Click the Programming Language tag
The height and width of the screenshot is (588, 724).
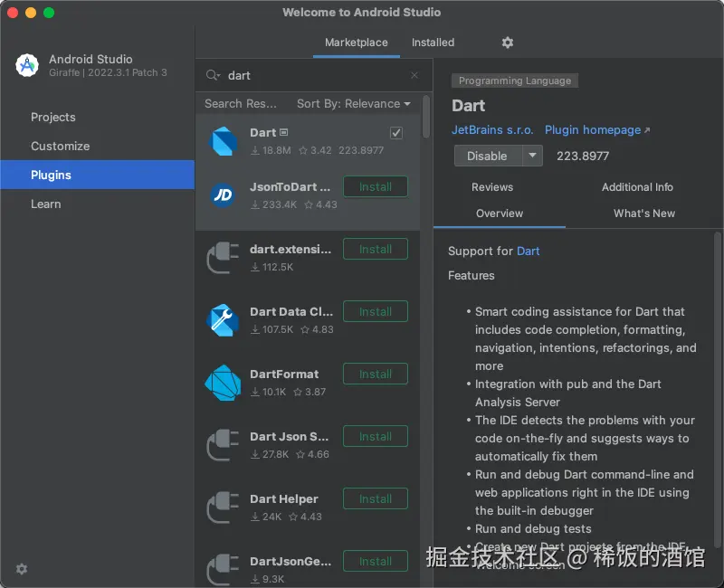coord(515,81)
